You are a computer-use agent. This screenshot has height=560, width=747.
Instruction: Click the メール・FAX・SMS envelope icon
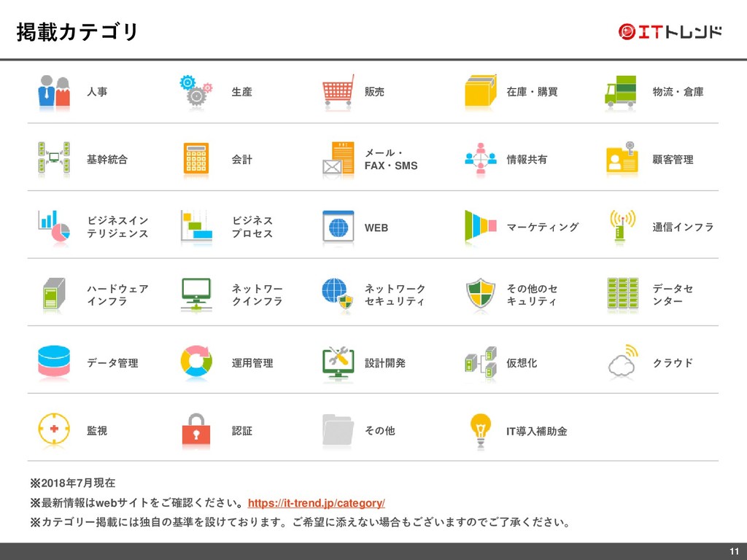pos(338,158)
